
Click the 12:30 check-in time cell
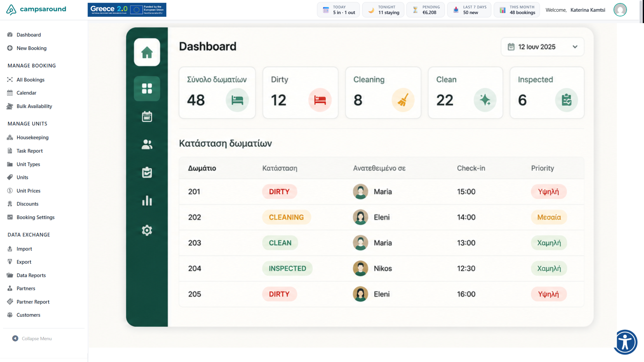point(466,268)
